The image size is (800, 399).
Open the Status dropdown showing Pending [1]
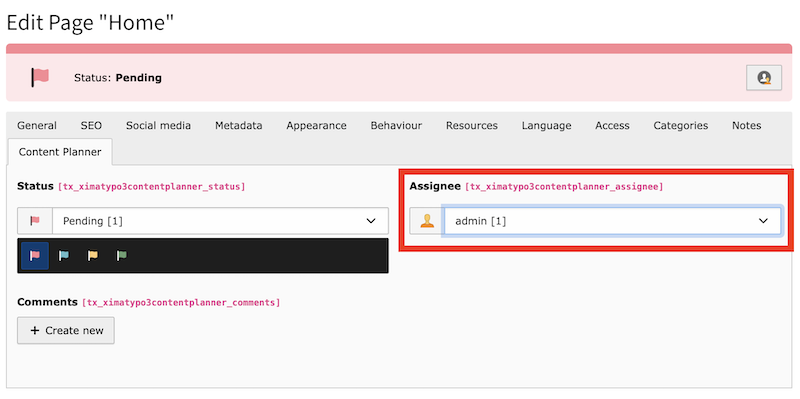(x=220, y=221)
